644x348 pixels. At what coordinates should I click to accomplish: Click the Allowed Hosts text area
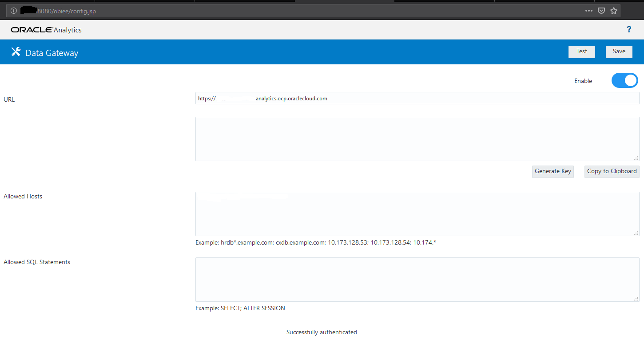[417, 214]
